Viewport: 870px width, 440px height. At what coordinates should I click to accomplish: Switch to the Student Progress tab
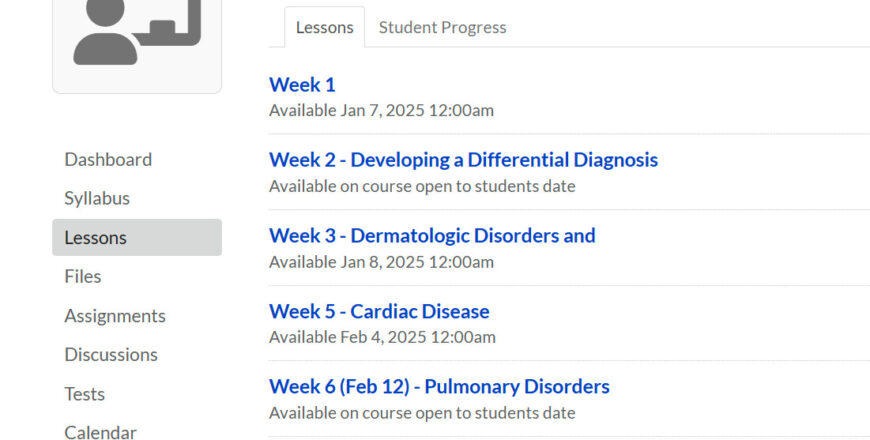coord(442,28)
